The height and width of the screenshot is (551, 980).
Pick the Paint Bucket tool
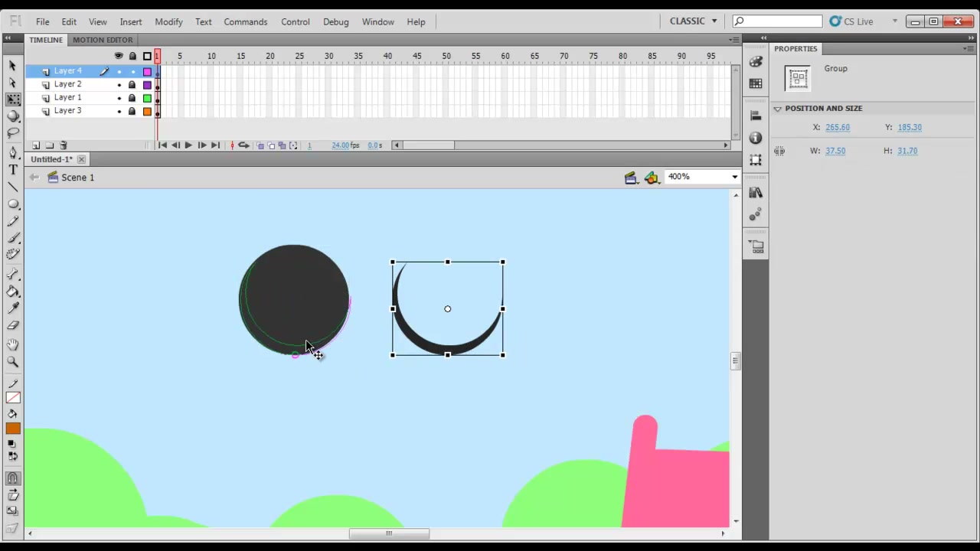click(13, 291)
